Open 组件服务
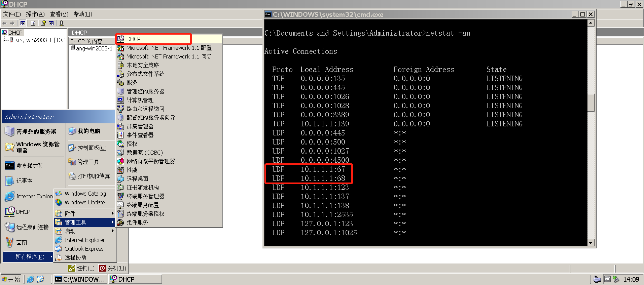The height and width of the screenshot is (285, 644). 169,222
